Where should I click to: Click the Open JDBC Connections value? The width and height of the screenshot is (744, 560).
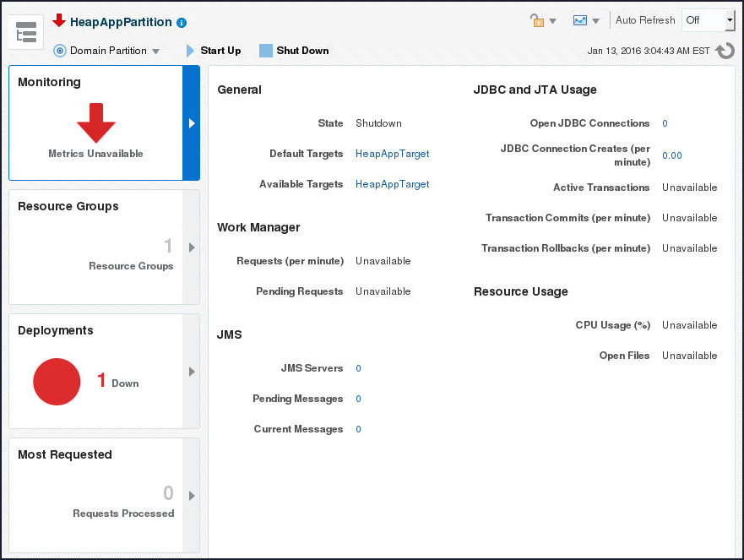665,123
